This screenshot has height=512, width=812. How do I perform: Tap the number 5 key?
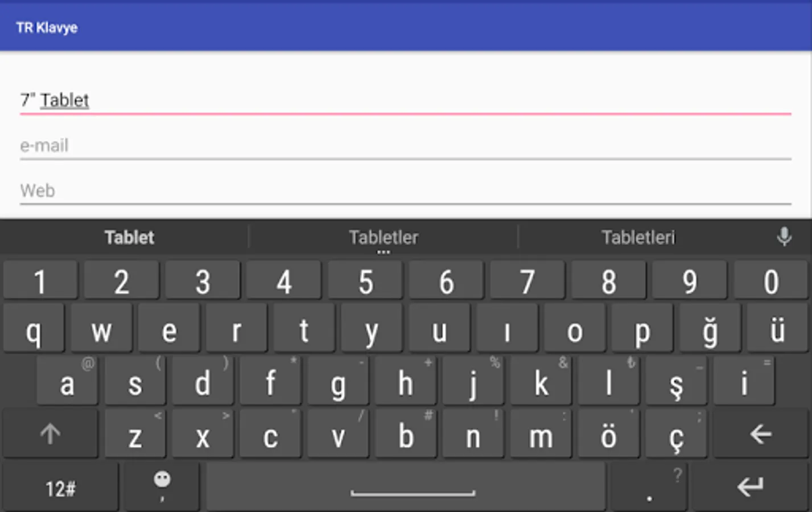point(365,280)
